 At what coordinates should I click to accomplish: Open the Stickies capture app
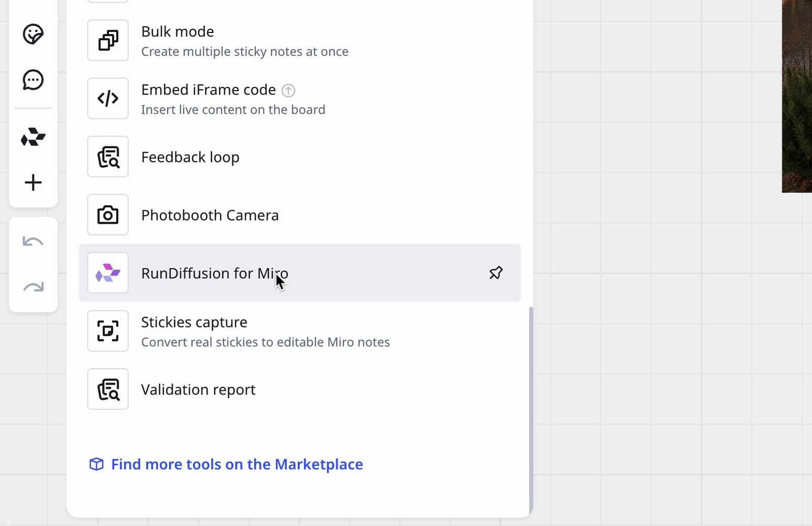click(300, 331)
